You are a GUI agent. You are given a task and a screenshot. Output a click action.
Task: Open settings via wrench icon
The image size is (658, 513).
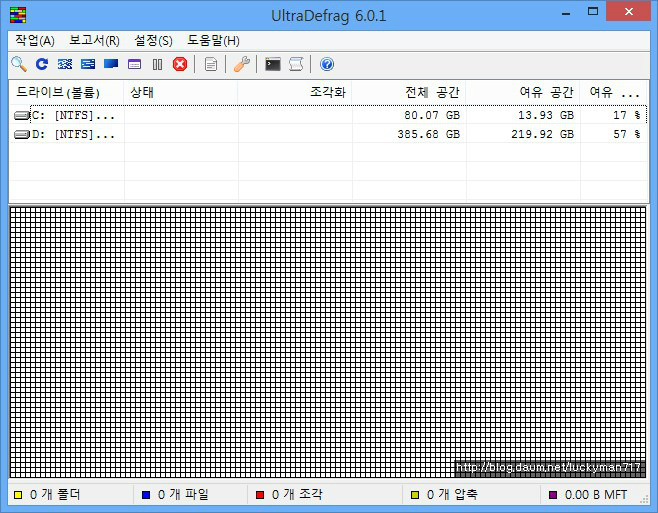(x=242, y=64)
